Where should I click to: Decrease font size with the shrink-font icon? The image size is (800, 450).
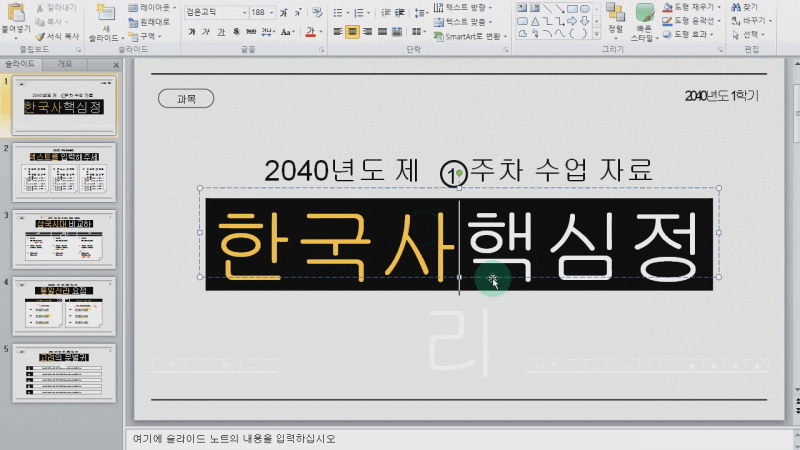298,12
